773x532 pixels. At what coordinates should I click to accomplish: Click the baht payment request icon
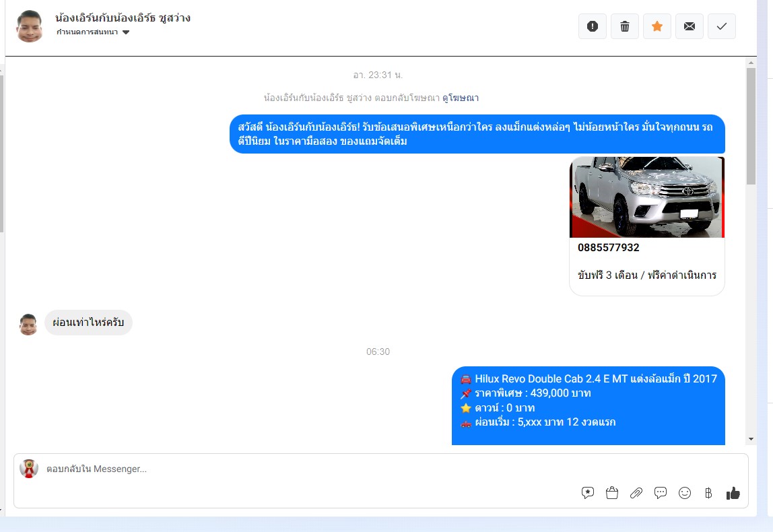pos(708,493)
